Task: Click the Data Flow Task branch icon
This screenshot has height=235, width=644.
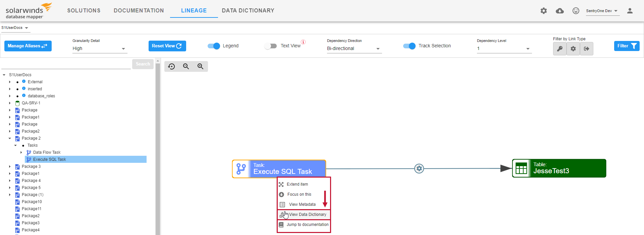Action: (29, 152)
